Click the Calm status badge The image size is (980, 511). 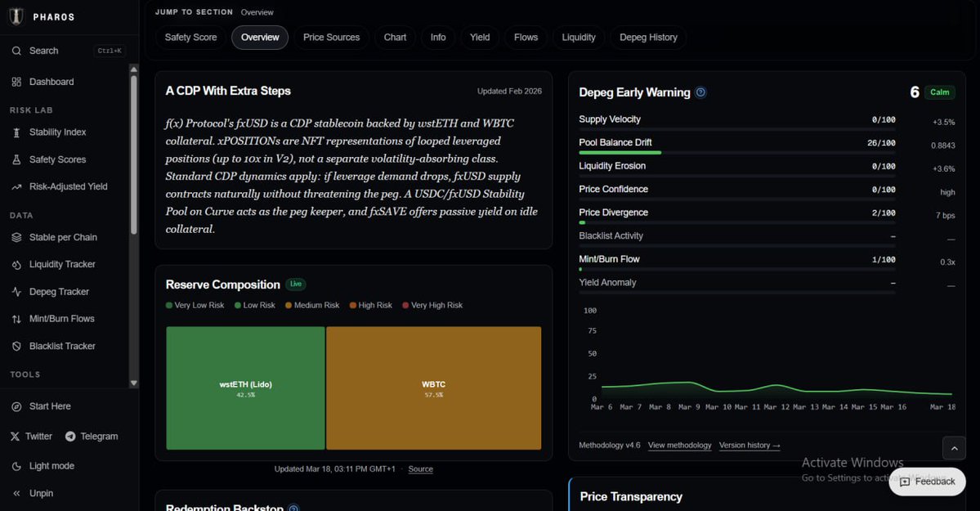tap(939, 92)
